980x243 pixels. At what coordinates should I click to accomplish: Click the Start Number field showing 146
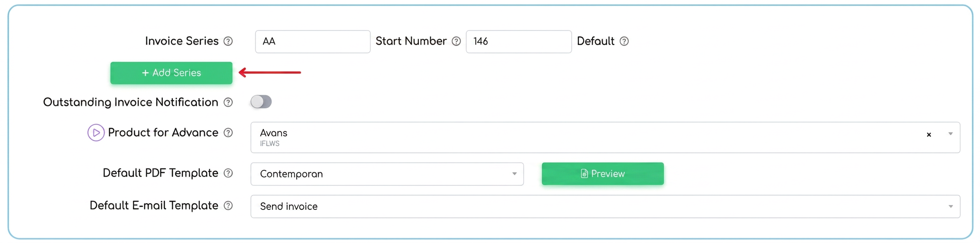pos(519,42)
